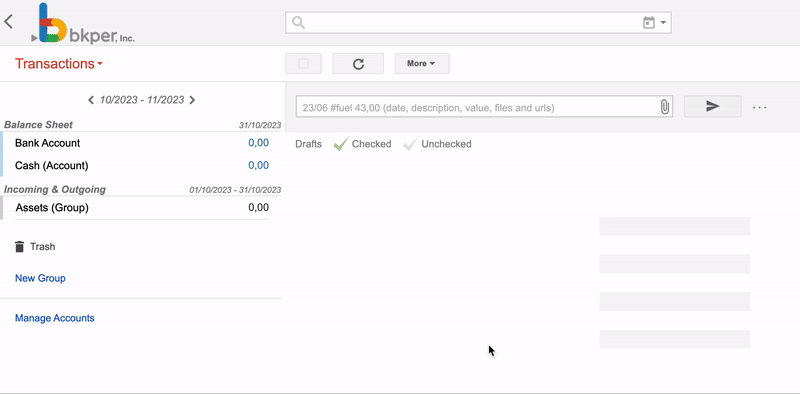Click the Incoming & Outgoing section header

[55, 189]
